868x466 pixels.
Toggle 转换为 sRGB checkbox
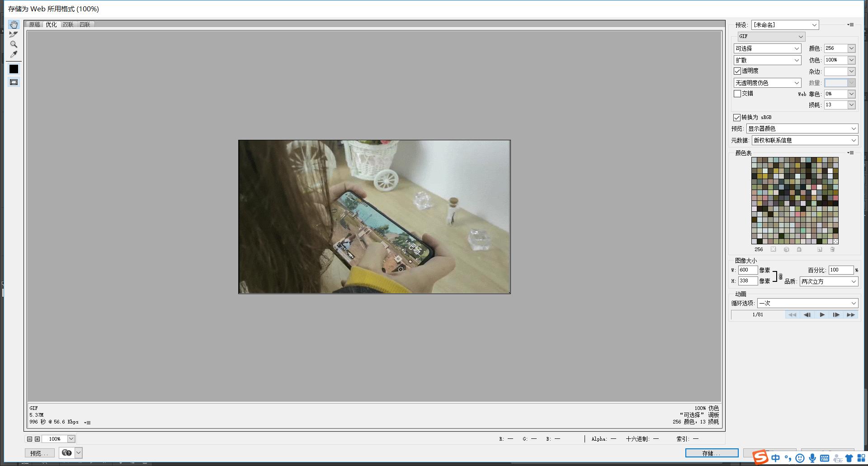[x=737, y=118]
